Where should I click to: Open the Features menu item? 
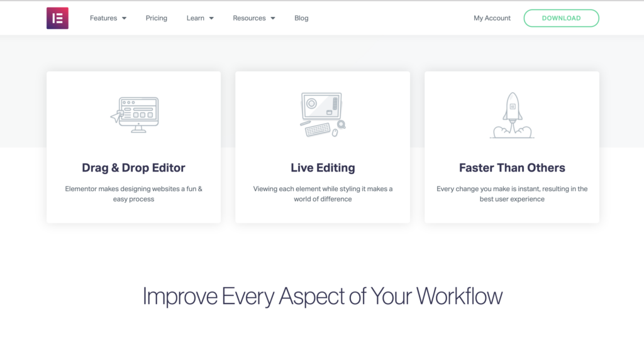coord(104,18)
